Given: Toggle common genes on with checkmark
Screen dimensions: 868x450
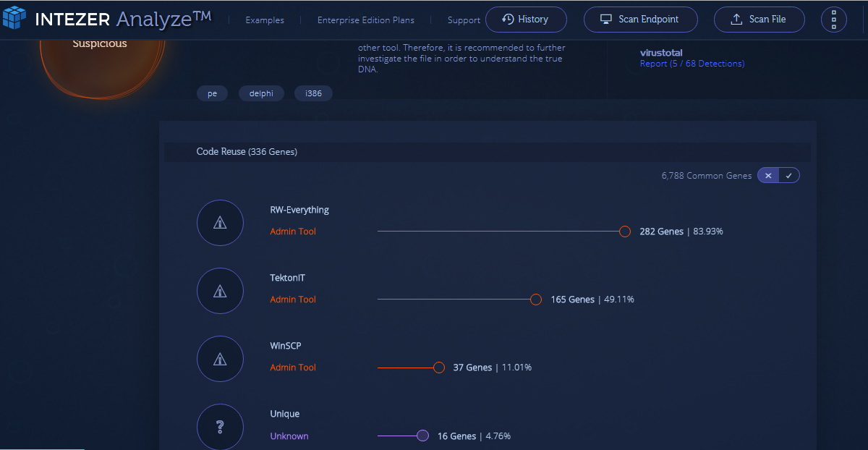Looking at the screenshot, I should point(789,176).
